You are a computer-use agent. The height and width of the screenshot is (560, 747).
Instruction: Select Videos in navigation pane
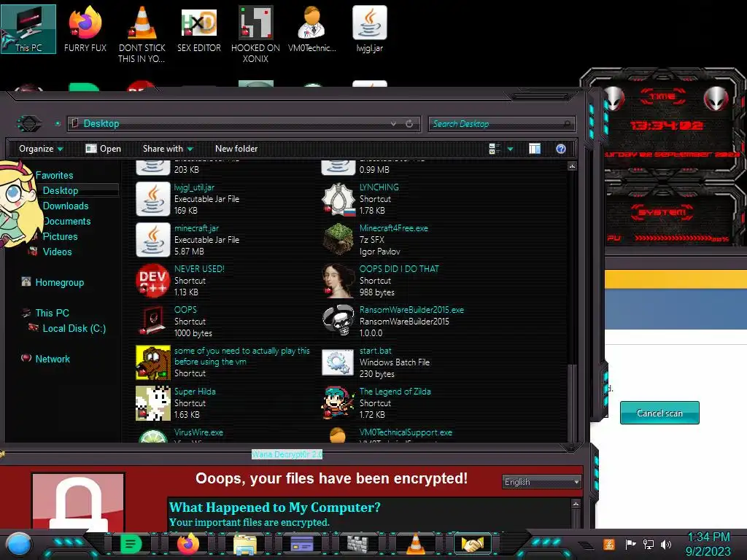click(57, 252)
